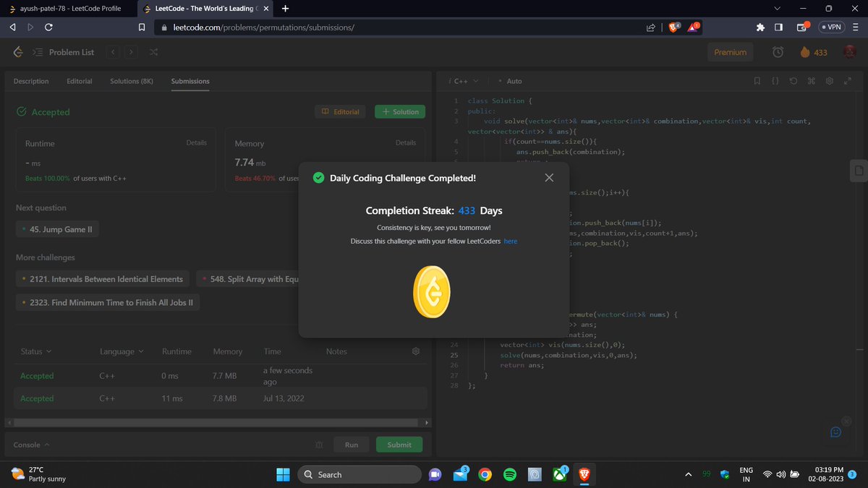The width and height of the screenshot is (868, 488).
Task: Open the Problem List panel
Action: [x=64, y=52]
